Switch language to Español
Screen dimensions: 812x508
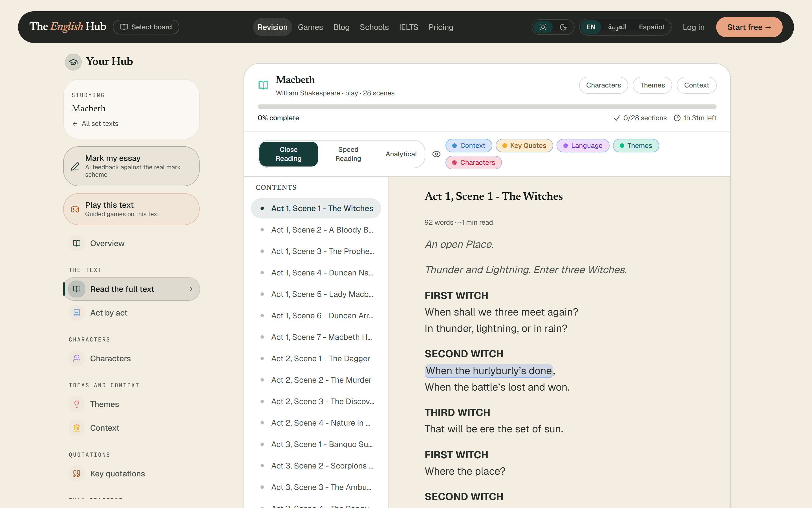[651, 27]
